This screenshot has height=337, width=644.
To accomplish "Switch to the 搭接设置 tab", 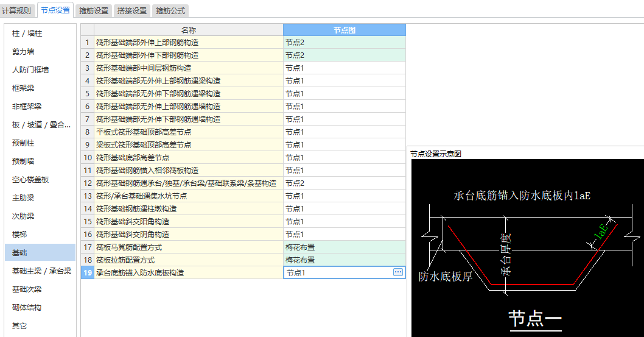I will coord(132,11).
